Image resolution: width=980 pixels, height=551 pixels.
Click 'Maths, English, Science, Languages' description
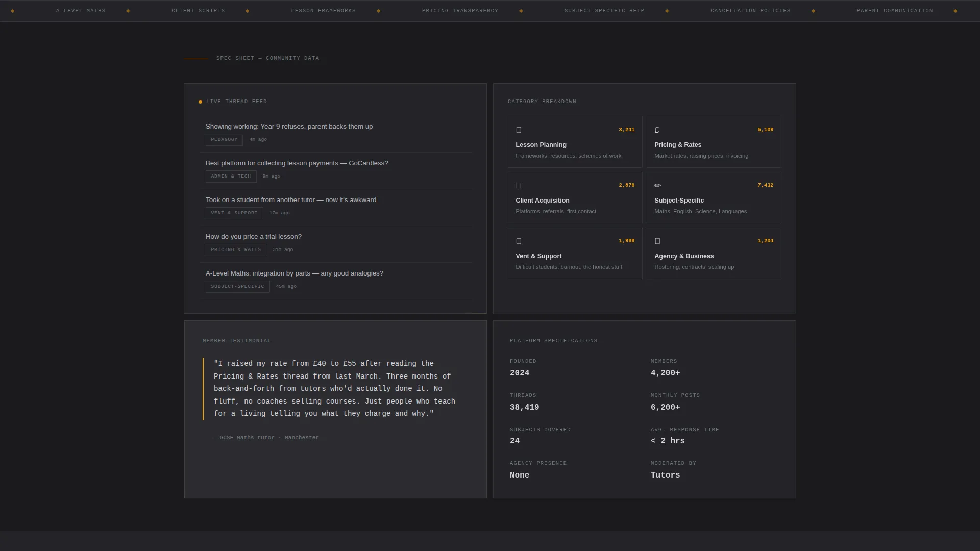pyautogui.click(x=700, y=212)
